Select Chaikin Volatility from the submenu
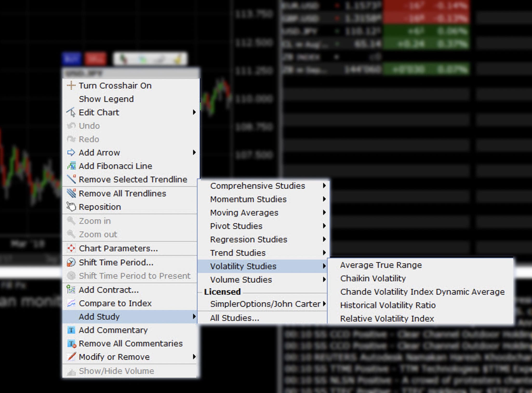 [x=373, y=279]
